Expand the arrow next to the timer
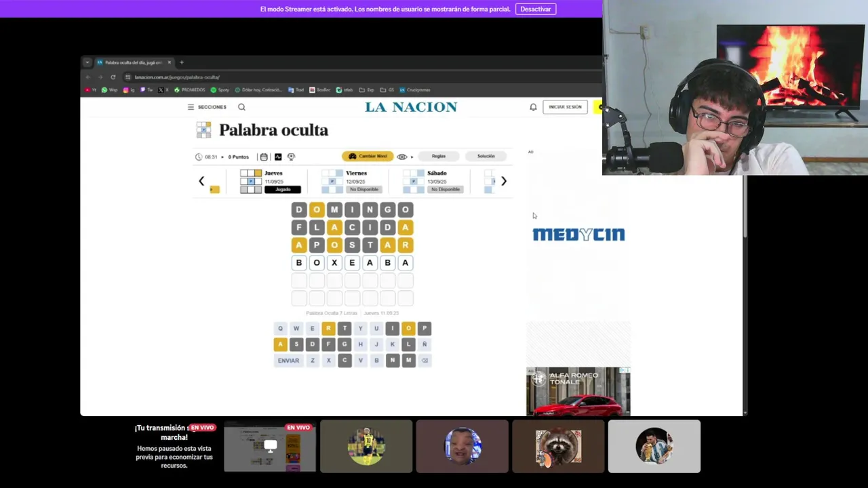 222,157
